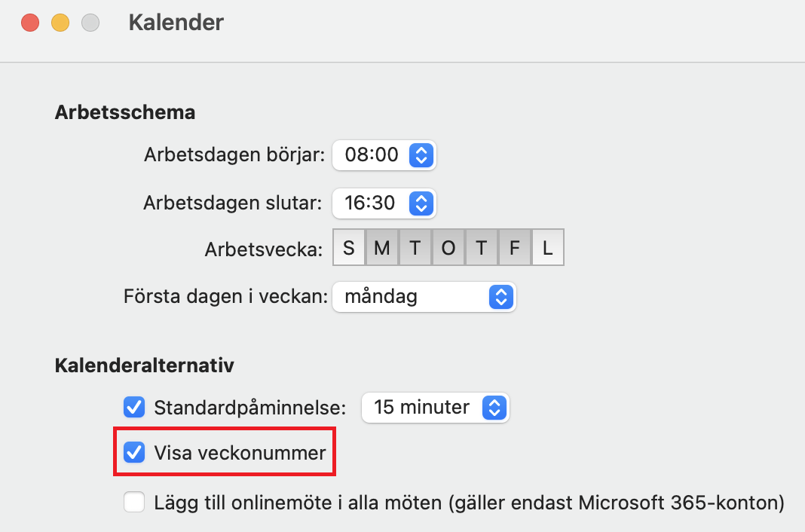This screenshot has height=532, width=805.
Task: Toggle F (fredag) in Arbetsvecka
Action: pos(515,249)
